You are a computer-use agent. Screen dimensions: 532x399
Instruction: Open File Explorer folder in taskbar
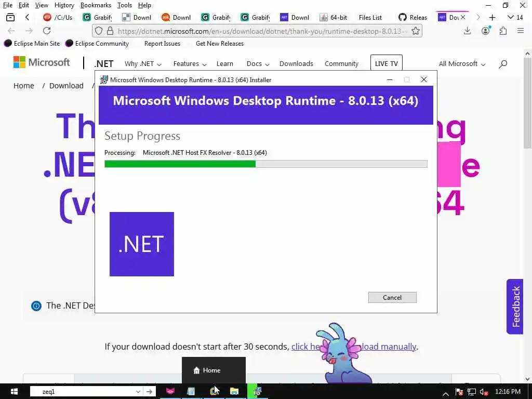[x=234, y=392]
